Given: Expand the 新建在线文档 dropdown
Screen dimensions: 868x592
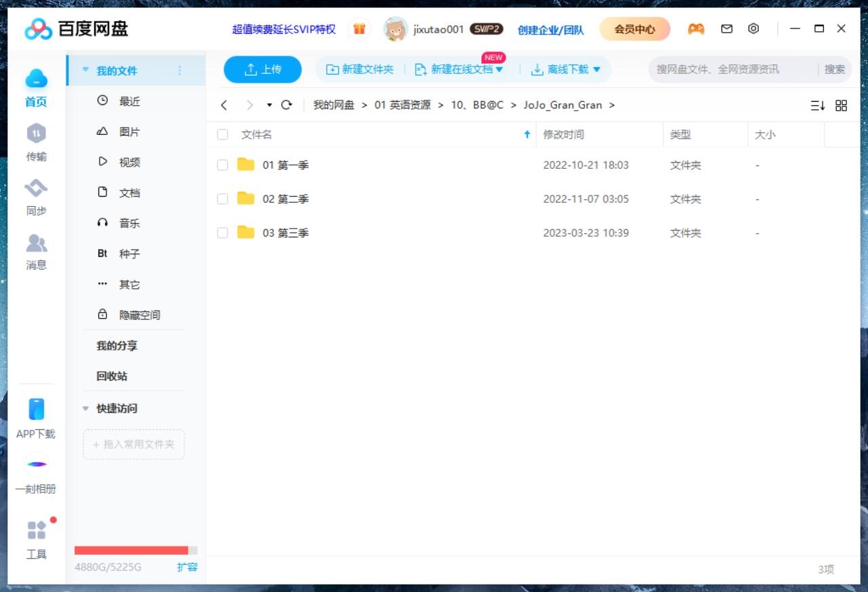Looking at the screenshot, I should pos(500,69).
